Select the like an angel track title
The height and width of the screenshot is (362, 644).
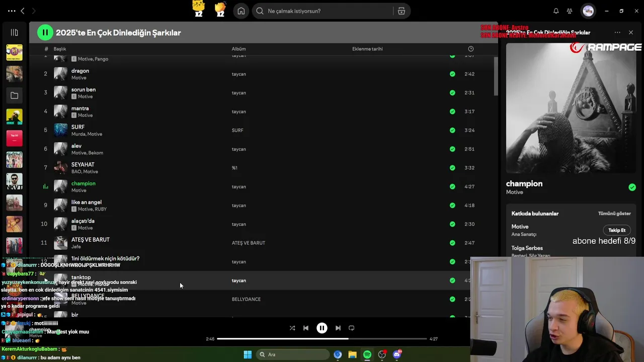pos(86,202)
